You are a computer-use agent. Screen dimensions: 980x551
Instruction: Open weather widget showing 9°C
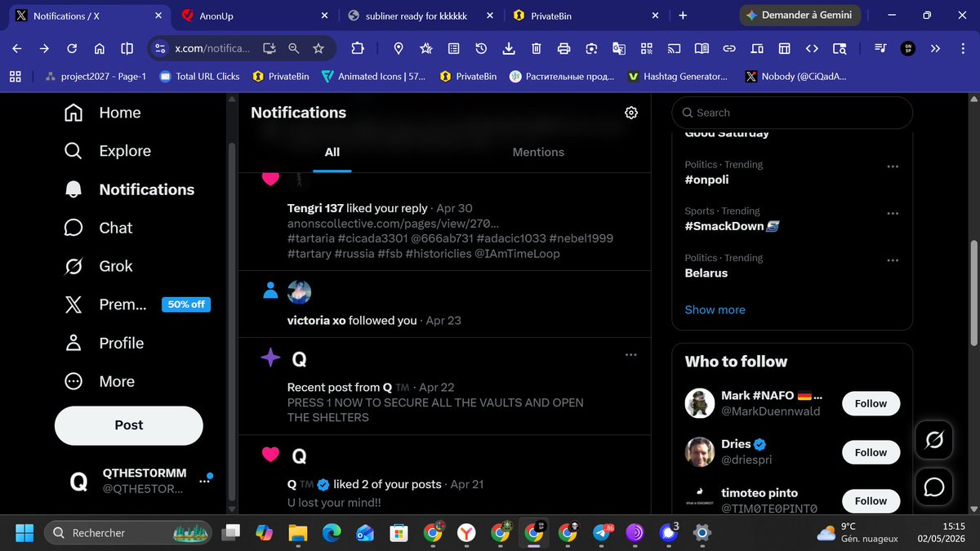857,533
